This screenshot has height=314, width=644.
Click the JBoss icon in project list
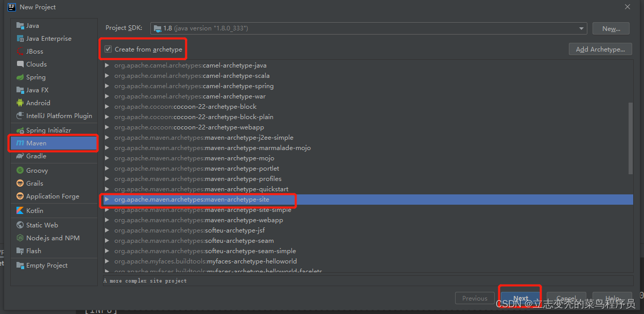pyautogui.click(x=20, y=52)
